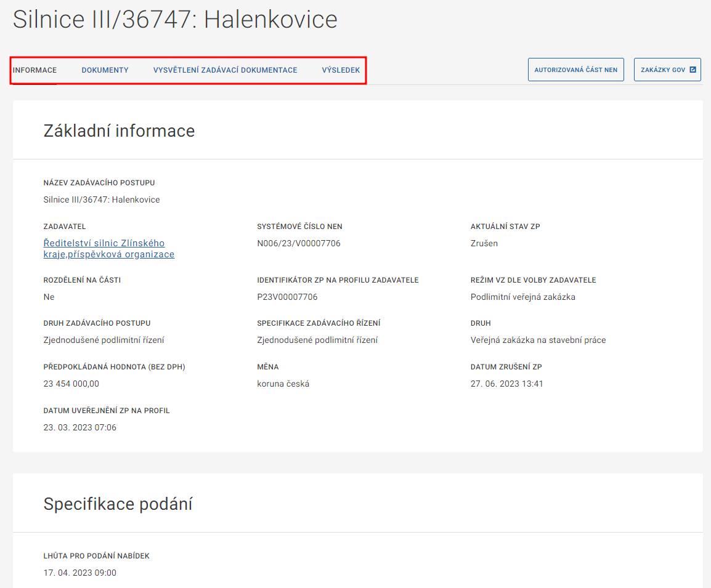This screenshot has height=588, width=711.
Task: Select Zjednodušené podlimitní řízení under Druh zadávacího postupu
Action: (x=104, y=340)
